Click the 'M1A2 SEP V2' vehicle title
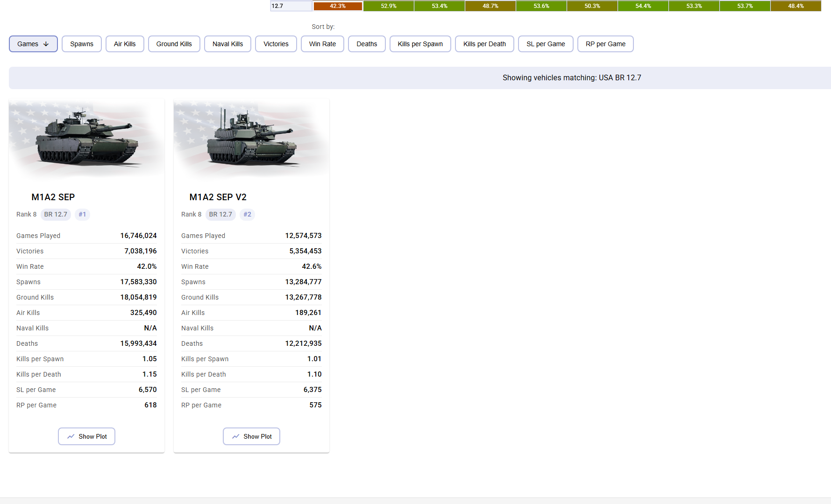This screenshot has height=504, width=831. click(218, 197)
